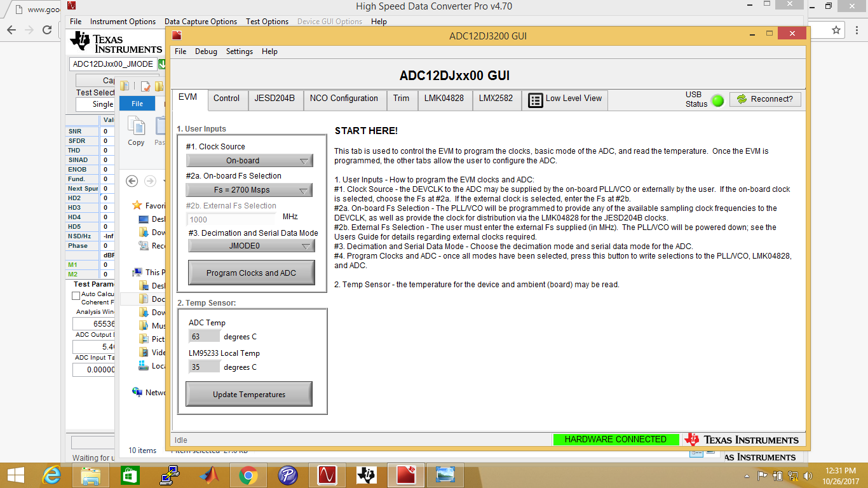Open the red waveform app on taskbar
This screenshot has height=488, width=868.
click(x=327, y=475)
